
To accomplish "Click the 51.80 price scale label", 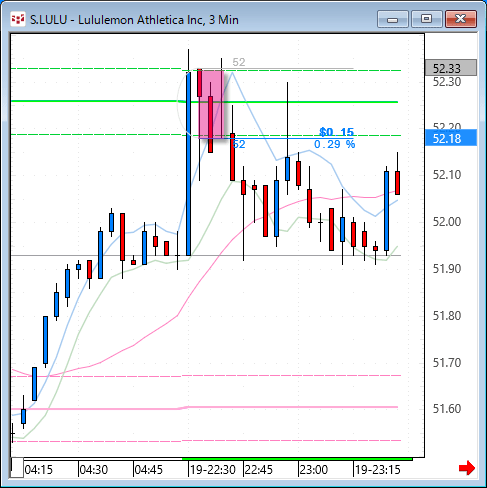I will pyautogui.click(x=447, y=315).
